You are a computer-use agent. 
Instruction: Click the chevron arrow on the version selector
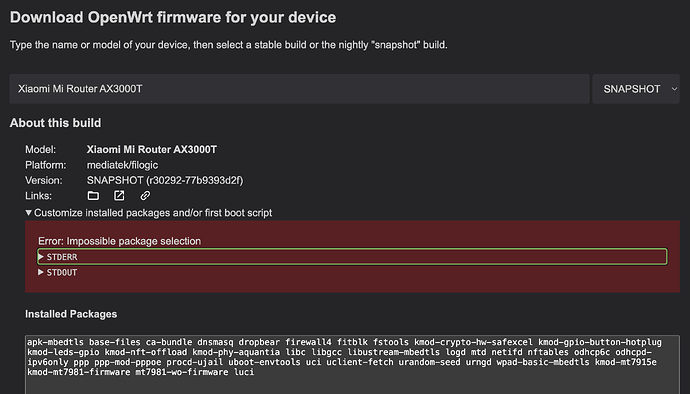coord(674,89)
